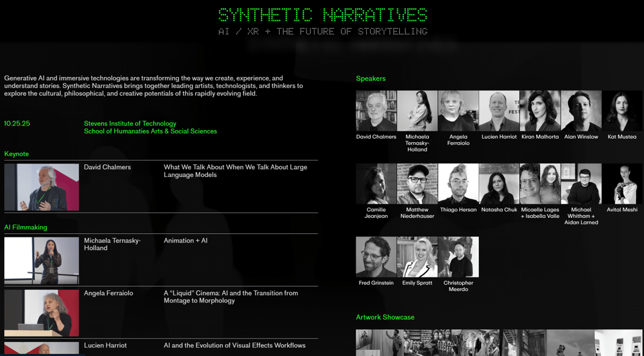Click the Speakers section heading
Image resolution: width=644 pixels, height=356 pixels.
click(x=370, y=78)
